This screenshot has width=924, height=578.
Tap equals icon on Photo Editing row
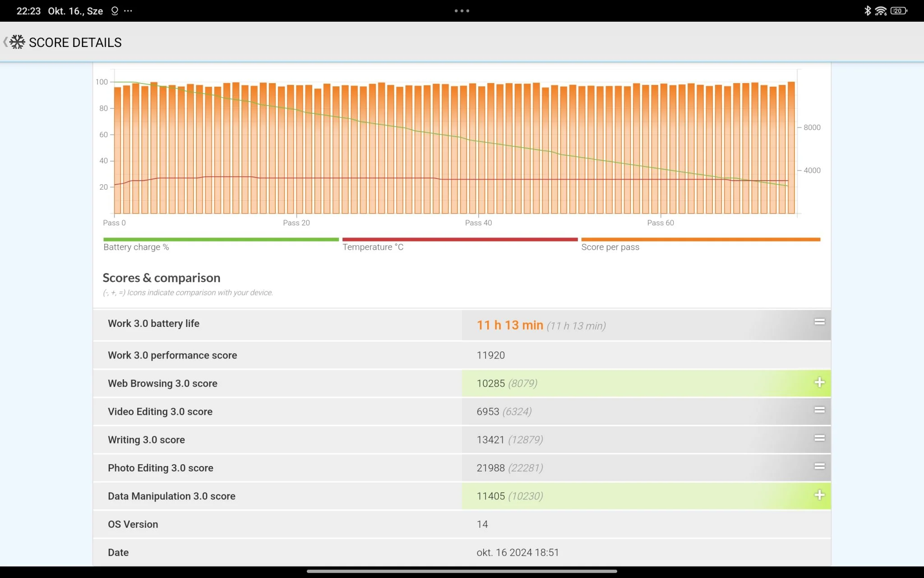[819, 466]
